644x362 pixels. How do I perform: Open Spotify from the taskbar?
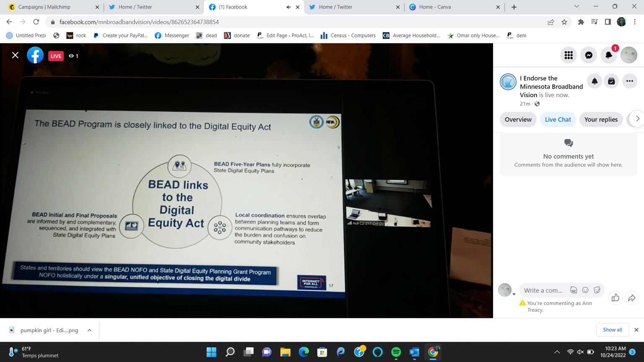pyautogui.click(x=396, y=352)
